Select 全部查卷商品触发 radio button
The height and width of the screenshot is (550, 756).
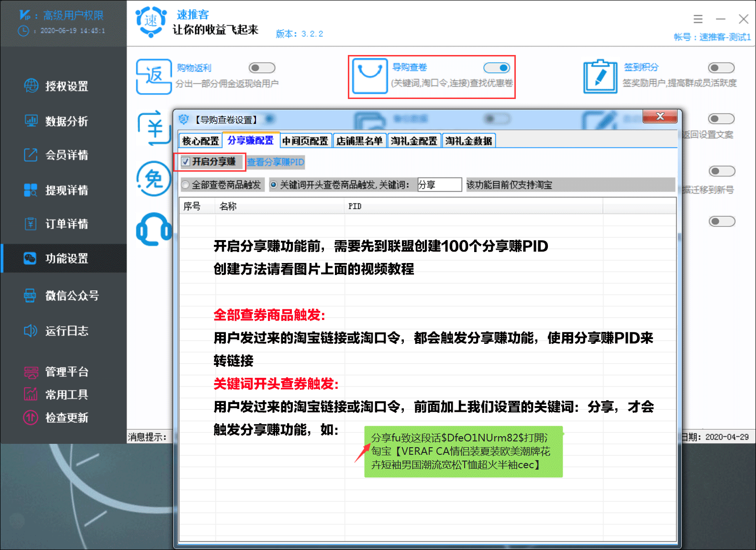(185, 185)
